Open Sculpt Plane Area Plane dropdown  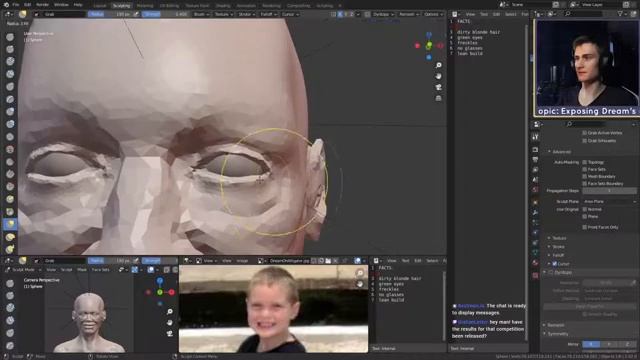point(610,202)
